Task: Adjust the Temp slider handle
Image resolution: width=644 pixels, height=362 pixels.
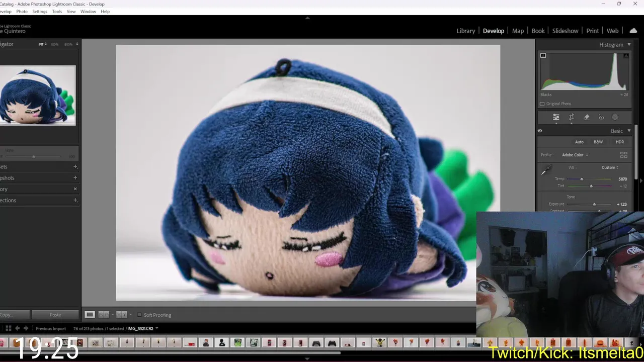Action: click(x=582, y=179)
